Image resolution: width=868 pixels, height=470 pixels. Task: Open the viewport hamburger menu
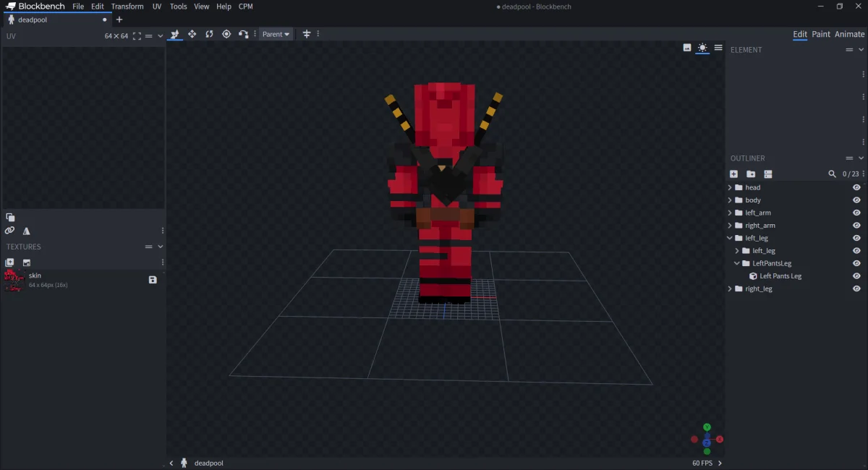click(718, 48)
